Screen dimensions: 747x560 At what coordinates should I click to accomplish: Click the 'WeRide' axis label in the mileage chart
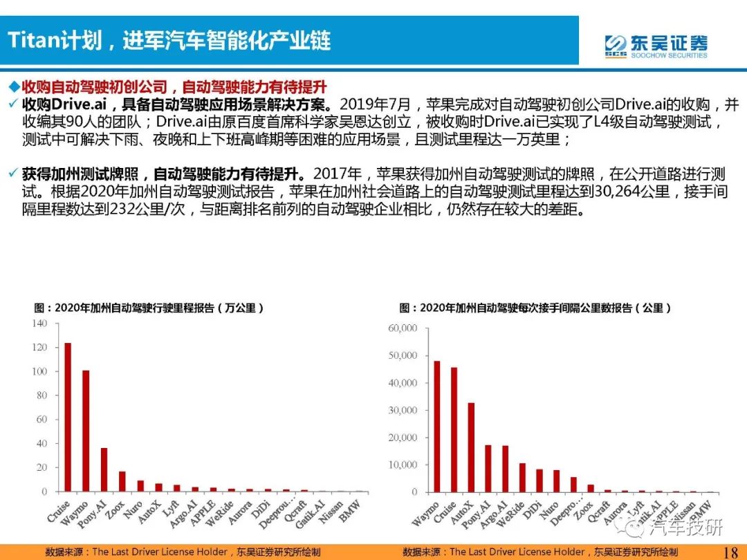click(x=220, y=513)
